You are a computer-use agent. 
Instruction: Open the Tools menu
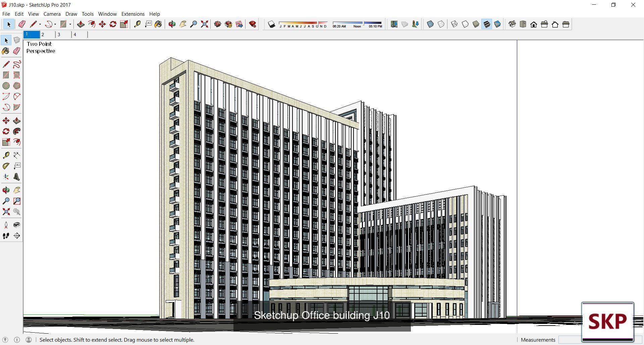[x=88, y=14]
